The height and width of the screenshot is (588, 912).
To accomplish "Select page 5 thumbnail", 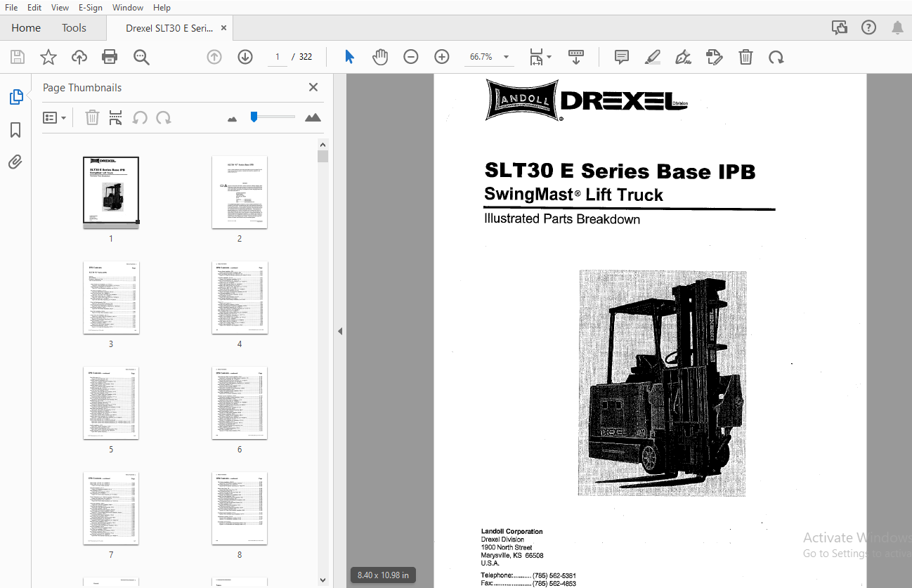I will click(111, 403).
